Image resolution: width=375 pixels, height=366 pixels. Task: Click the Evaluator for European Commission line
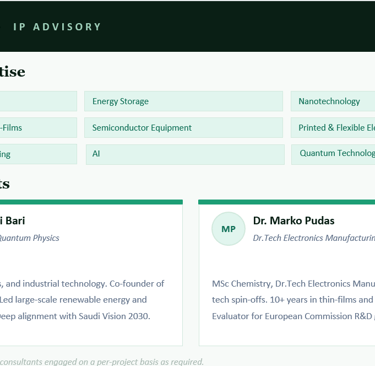tap(293, 316)
